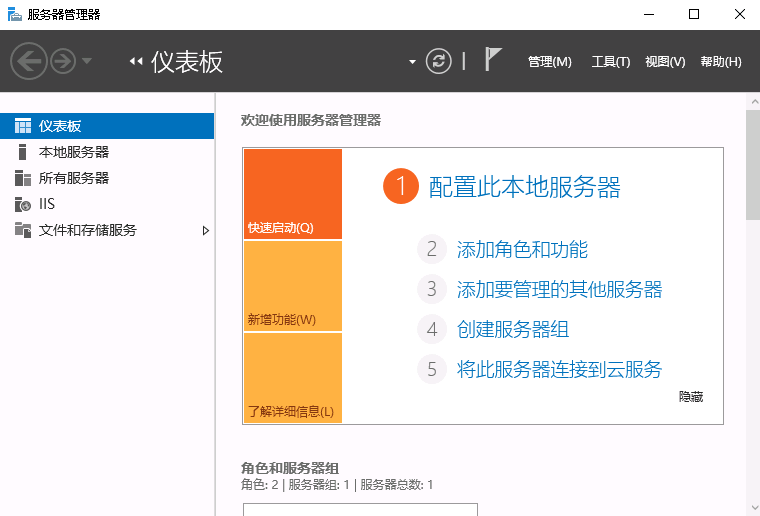This screenshot has width=760, height=516.
Task: Select the 本地服务器 icon in sidebar
Action: [x=23, y=152]
